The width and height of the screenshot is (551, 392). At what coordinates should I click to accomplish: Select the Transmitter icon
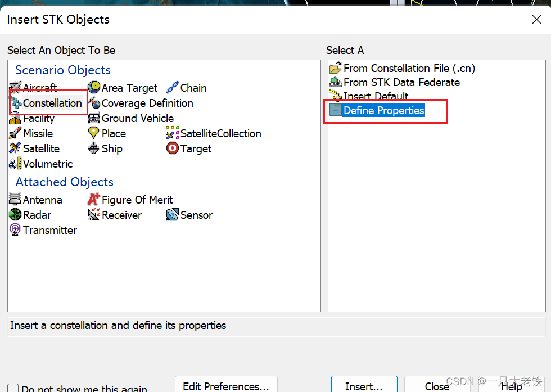tap(15, 229)
